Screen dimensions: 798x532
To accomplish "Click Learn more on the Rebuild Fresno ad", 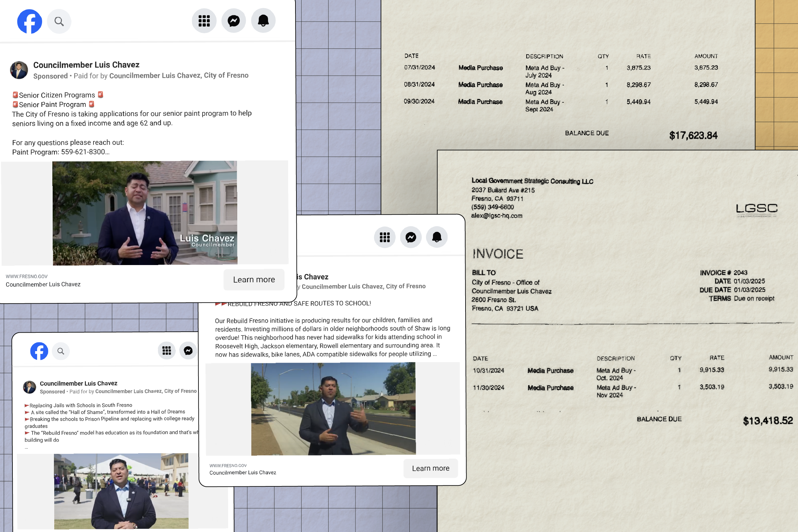I will (430, 468).
